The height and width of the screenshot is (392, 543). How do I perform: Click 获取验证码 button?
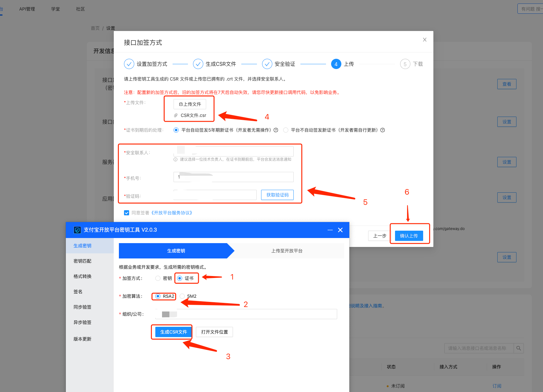tap(277, 195)
